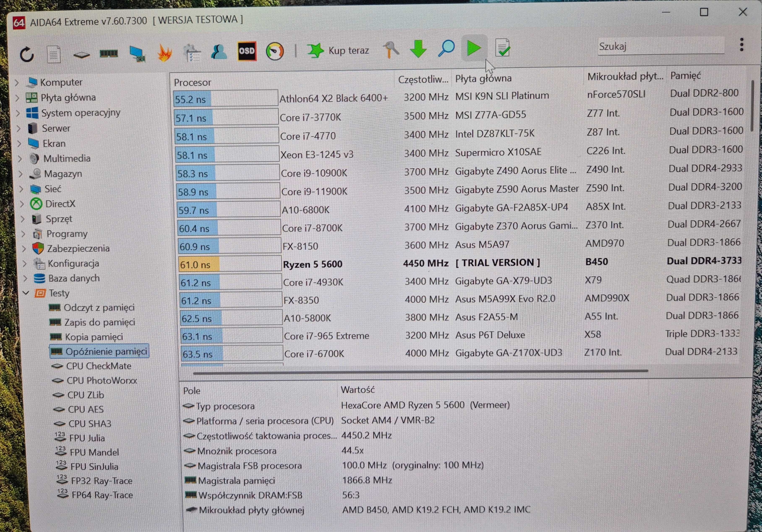Viewport: 762px width, 532px height.
Task: Click the green star Kup teraz icon
Action: (315, 51)
